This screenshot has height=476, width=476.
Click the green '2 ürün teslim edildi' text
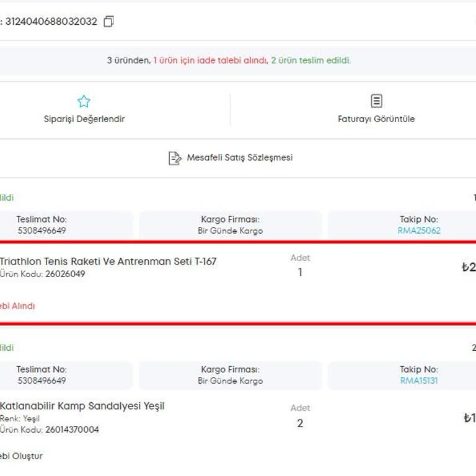pos(311,60)
